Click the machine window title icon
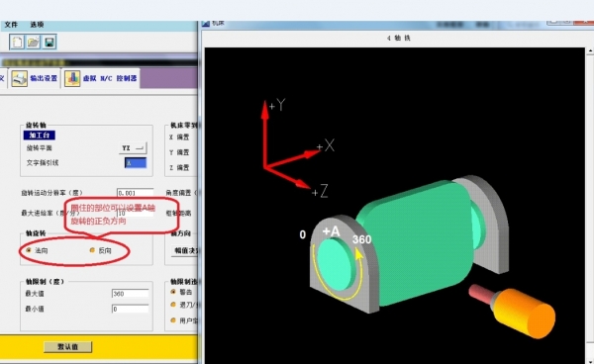Viewport: 594px width, 364px height. 206,24
